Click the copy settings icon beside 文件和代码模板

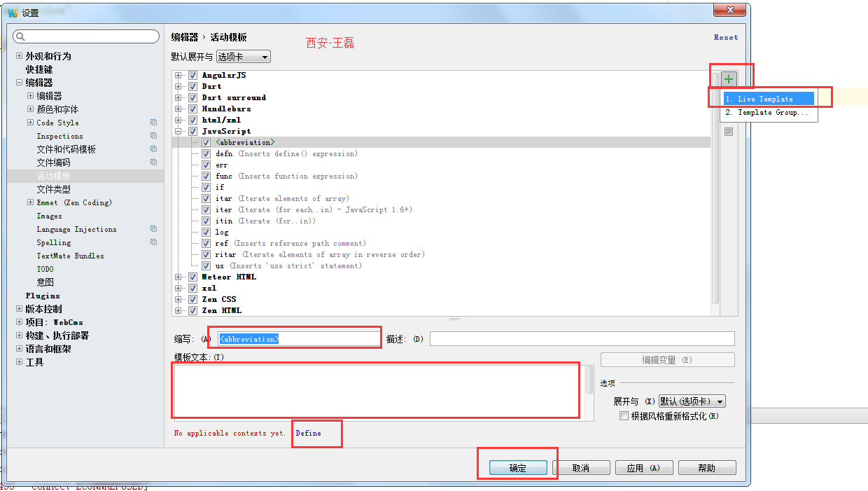[153, 149]
